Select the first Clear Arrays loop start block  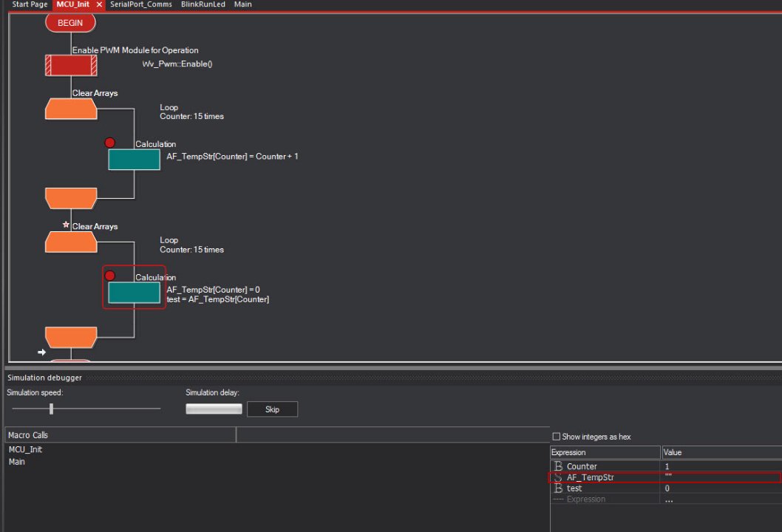pos(71,109)
